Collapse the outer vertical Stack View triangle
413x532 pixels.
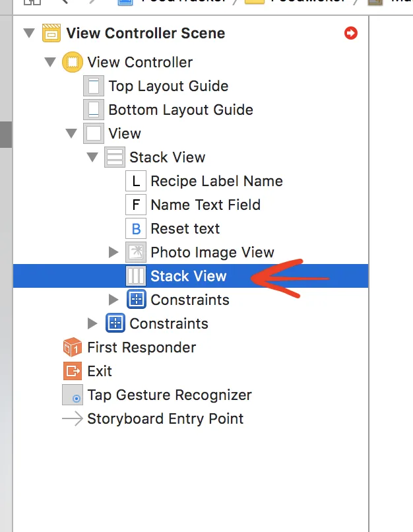[92, 158]
